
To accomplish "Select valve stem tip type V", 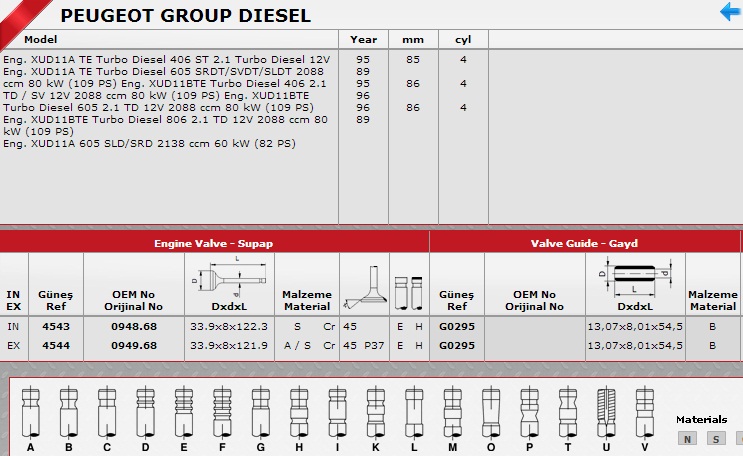I will coord(644,419).
